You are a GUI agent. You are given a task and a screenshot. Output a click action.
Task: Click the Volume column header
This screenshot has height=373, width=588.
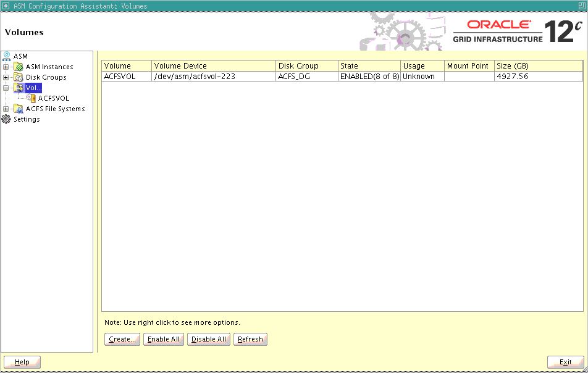[x=127, y=65]
